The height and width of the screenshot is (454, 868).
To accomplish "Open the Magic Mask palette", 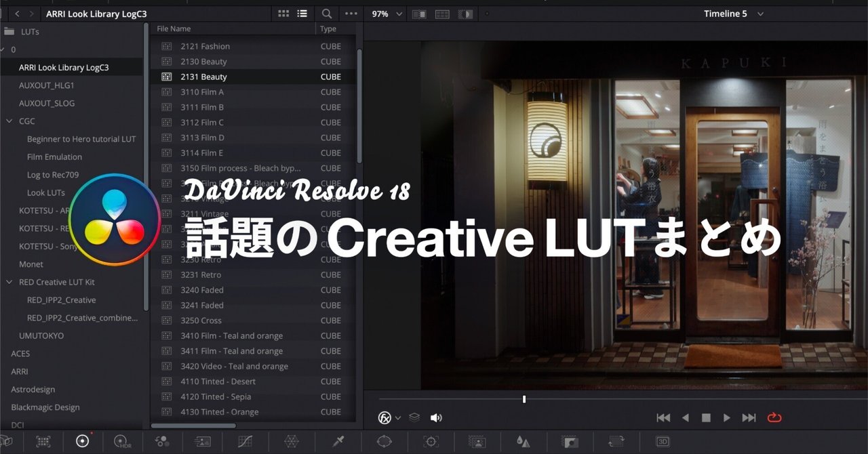I will point(477,441).
